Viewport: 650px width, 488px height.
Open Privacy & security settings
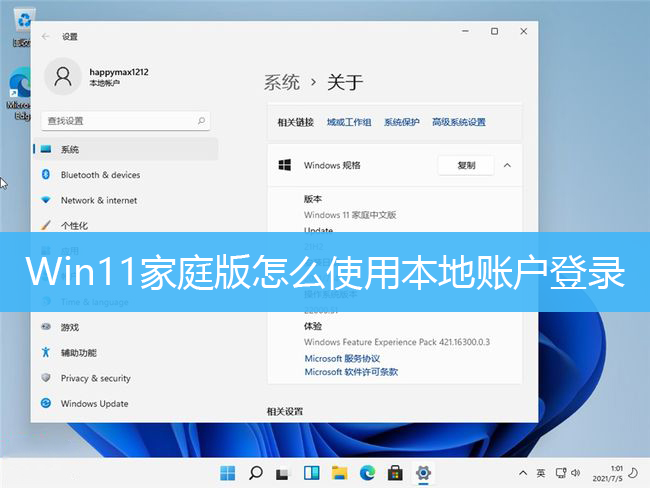(95, 378)
